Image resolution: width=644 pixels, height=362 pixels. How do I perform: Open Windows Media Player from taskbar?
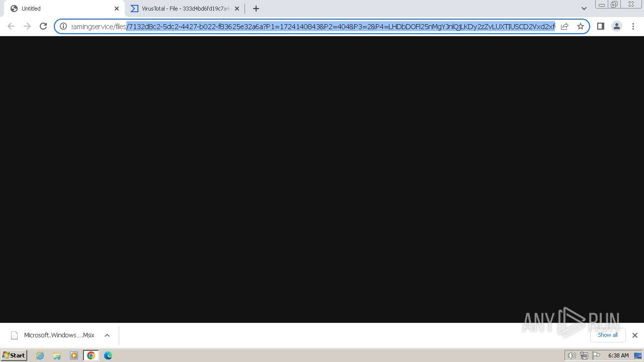click(74, 355)
